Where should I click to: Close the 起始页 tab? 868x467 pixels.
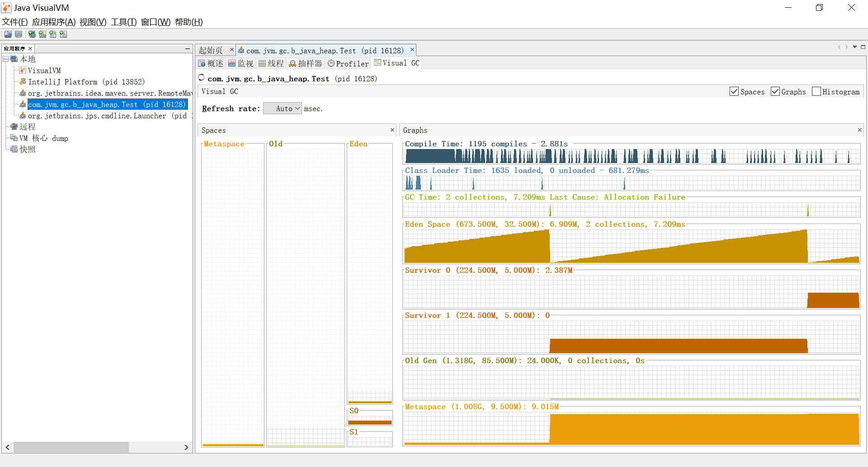232,50
